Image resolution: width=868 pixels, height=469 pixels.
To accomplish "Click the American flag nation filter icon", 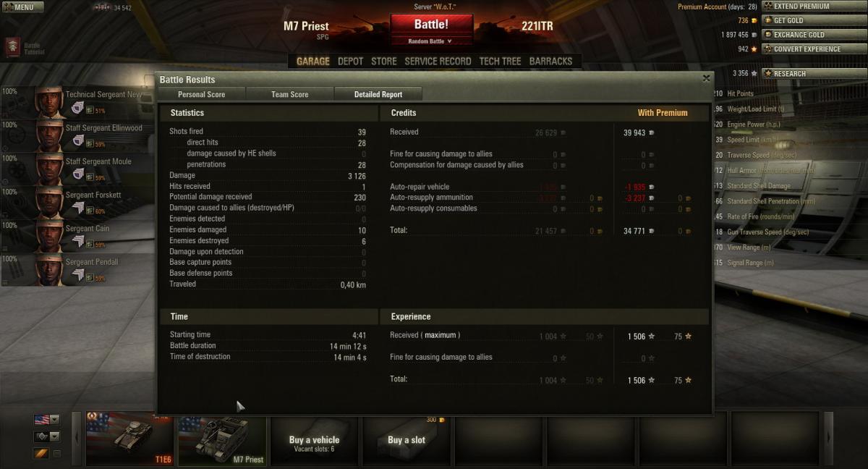I will click(x=41, y=420).
